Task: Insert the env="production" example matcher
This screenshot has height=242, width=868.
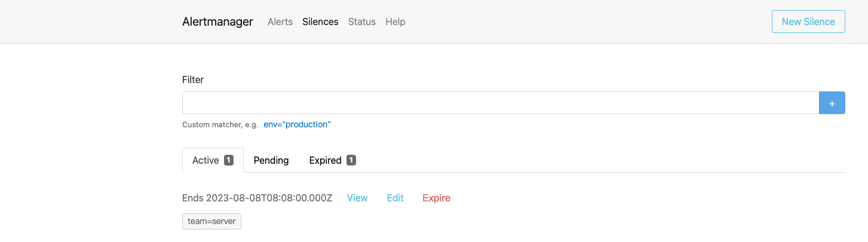Action: [x=297, y=124]
